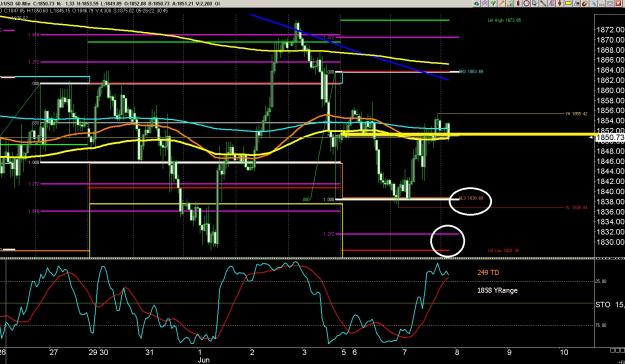Click date 27 on the time axis

point(54,352)
